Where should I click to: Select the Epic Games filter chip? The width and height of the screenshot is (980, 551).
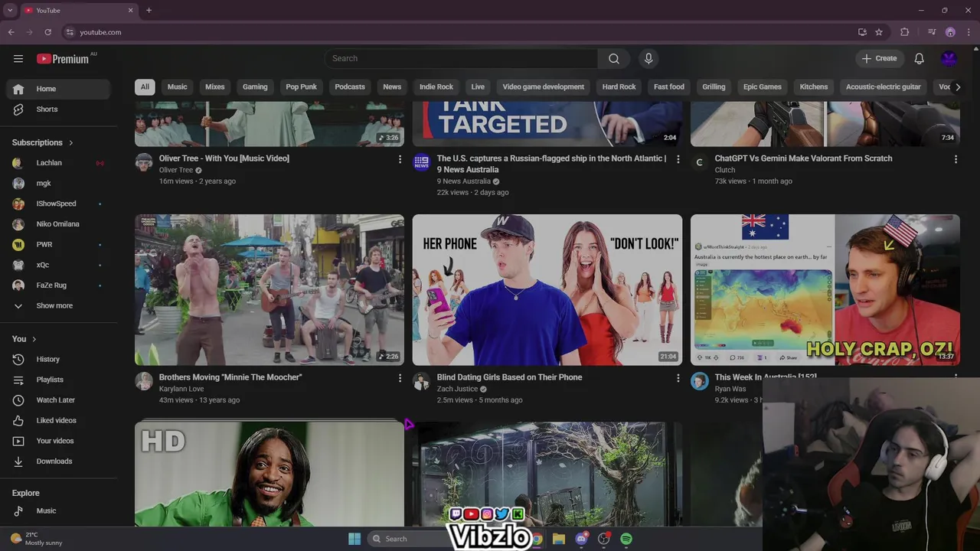(763, 86)
